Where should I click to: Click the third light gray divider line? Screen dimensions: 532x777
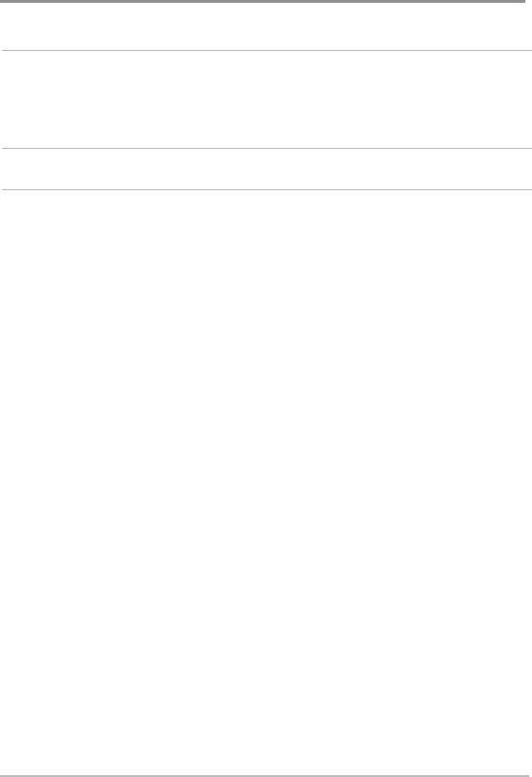(266, 189)
